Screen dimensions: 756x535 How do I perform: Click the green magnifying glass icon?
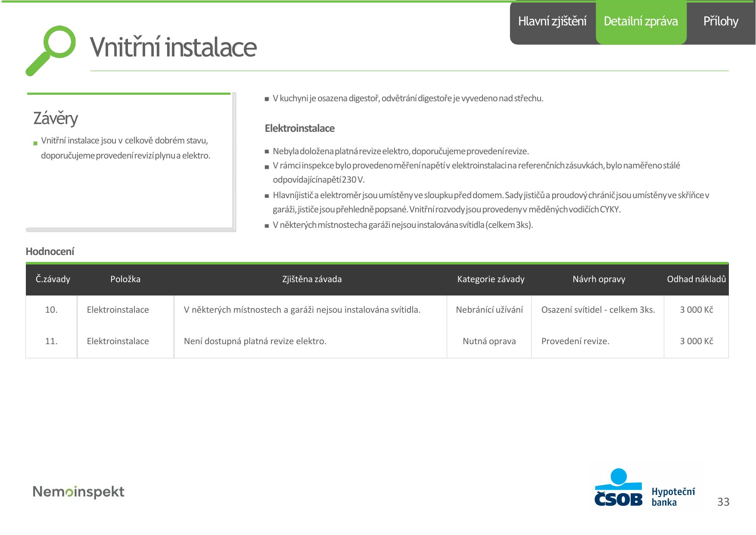click(50, 50)
